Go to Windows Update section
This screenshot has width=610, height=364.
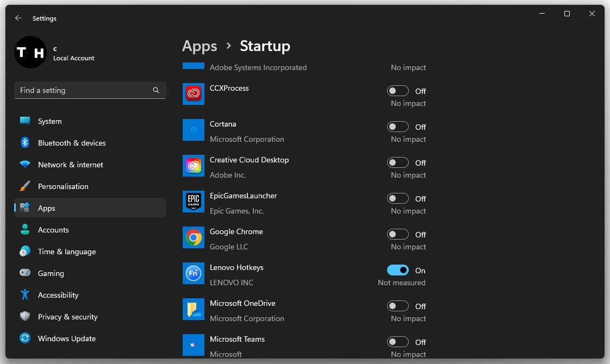66,338
